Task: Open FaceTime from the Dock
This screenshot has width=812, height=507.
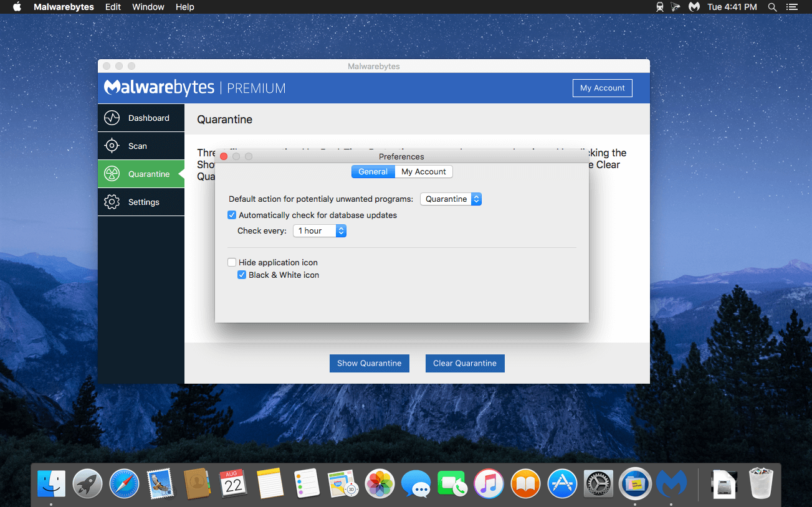Action: pyautogui.click(x=452, y=483)
